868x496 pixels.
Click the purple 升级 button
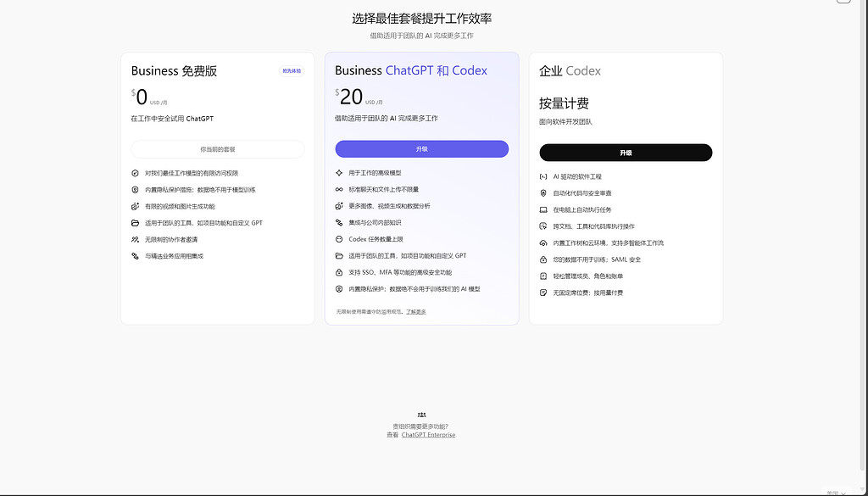coord(422,149)
